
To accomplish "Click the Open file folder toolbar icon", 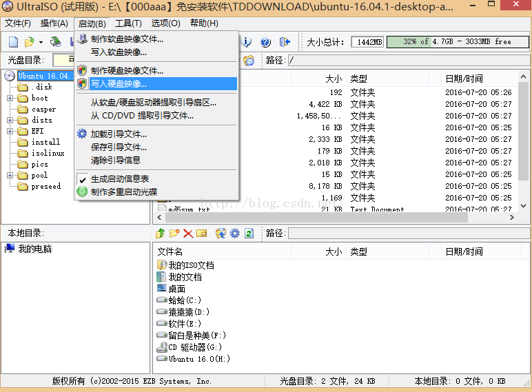I will [x=29, y=42].
